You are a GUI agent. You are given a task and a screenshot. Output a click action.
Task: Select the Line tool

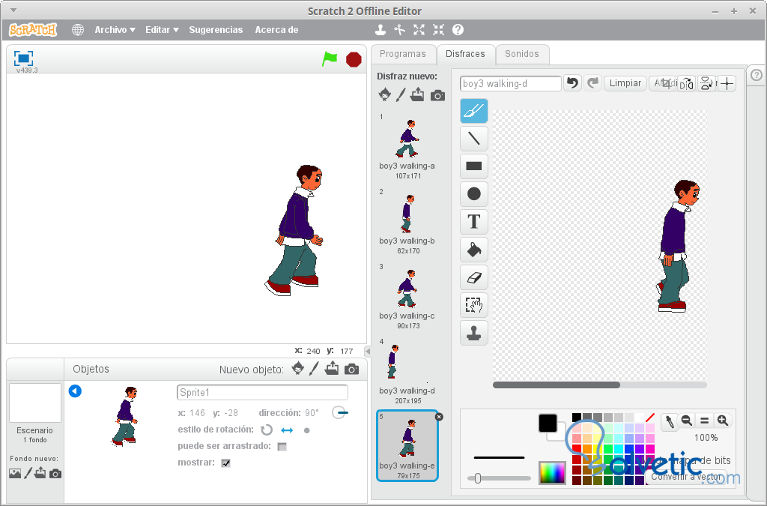pyautogui.click(x=474, y=138)
